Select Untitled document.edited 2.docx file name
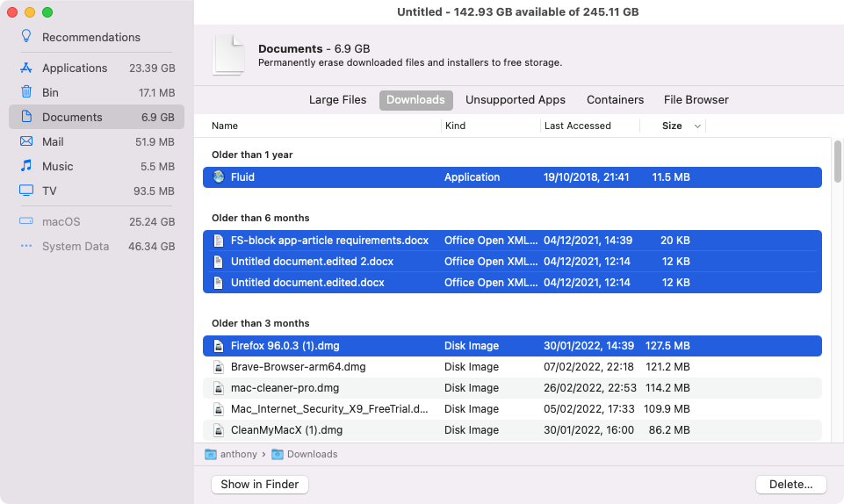Screen dimensions: 844x504 (312, 262)
